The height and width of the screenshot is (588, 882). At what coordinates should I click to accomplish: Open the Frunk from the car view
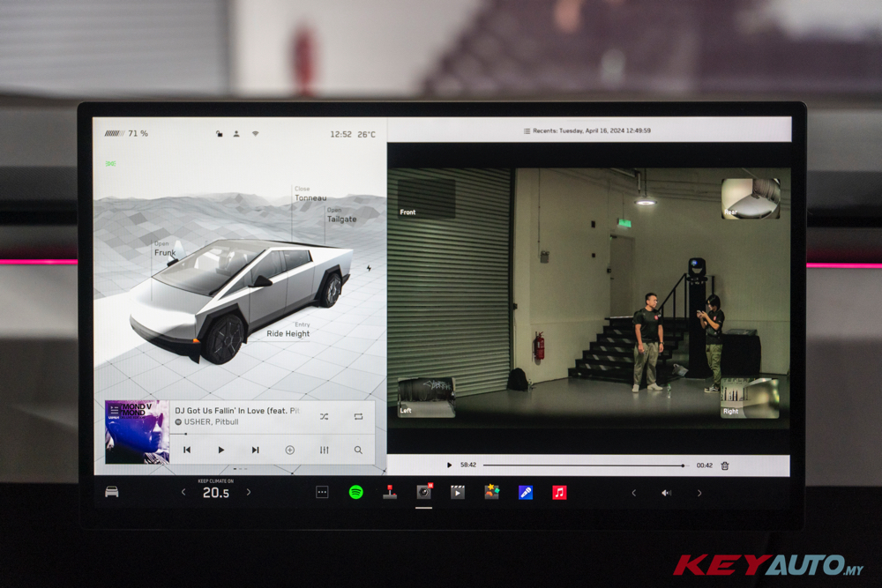click(x=165, y=252)
